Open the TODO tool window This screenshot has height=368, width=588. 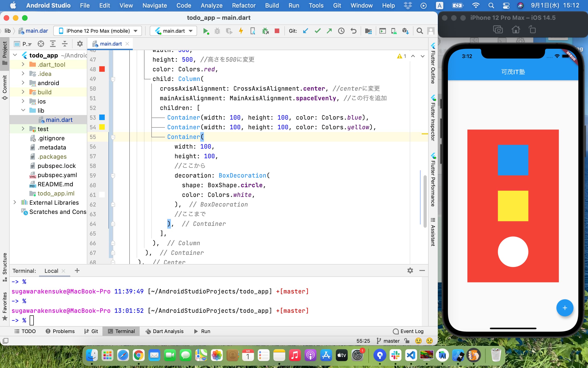[25, 331]
